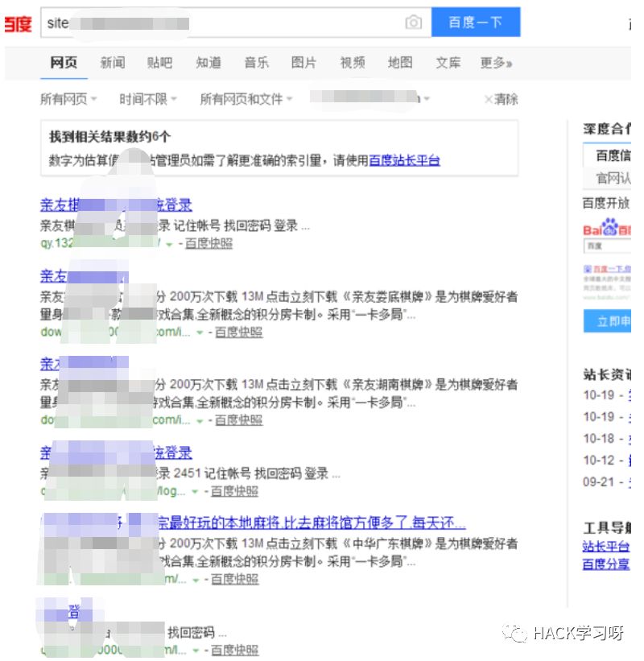Click the 百度开放 sidebar heading
The width and height of the screenshot is (644, 661).
[606, 203]
